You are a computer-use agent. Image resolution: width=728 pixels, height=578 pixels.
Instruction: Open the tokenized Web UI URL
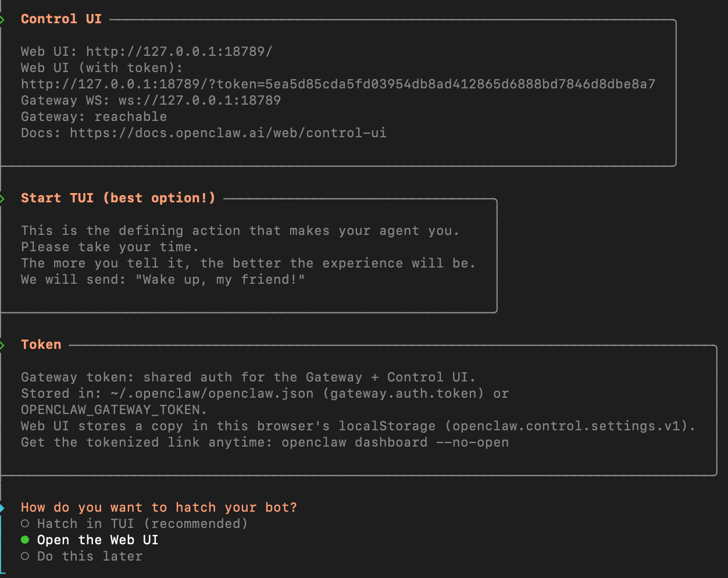click(x=338, y=84)
